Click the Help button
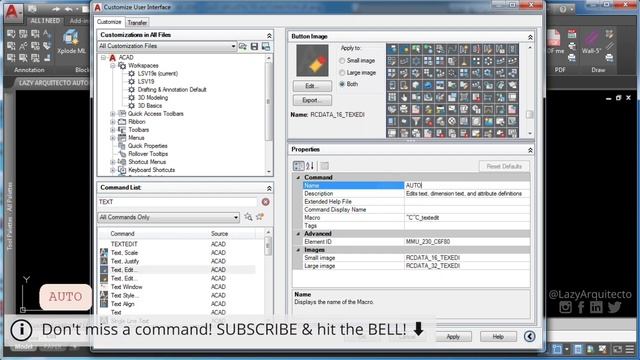 pos(498,337)
